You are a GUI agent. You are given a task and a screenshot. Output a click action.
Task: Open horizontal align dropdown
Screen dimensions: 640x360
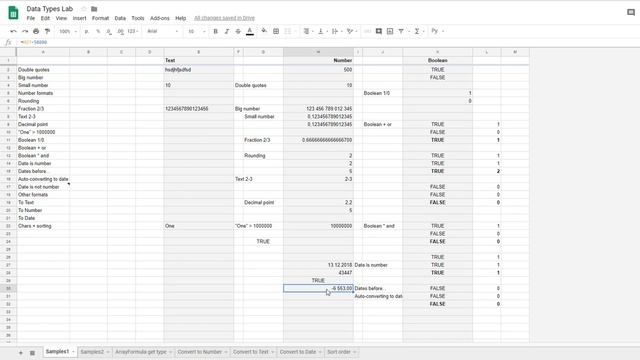click(x=308, y=31)
